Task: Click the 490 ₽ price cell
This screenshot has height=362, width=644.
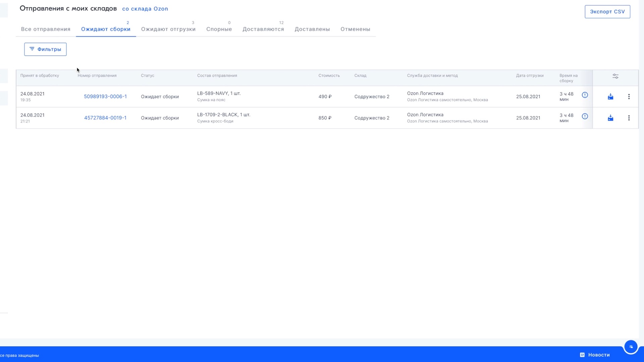Action: [x=325, y=97]
